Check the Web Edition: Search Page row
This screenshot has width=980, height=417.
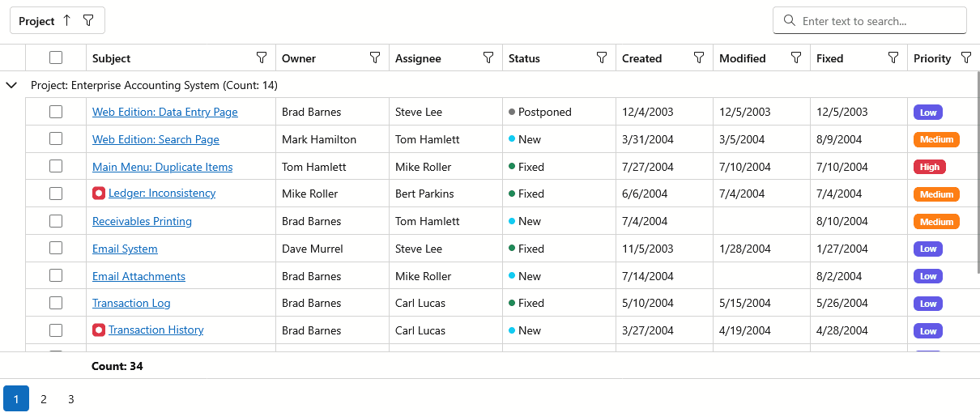coord(56,138)
